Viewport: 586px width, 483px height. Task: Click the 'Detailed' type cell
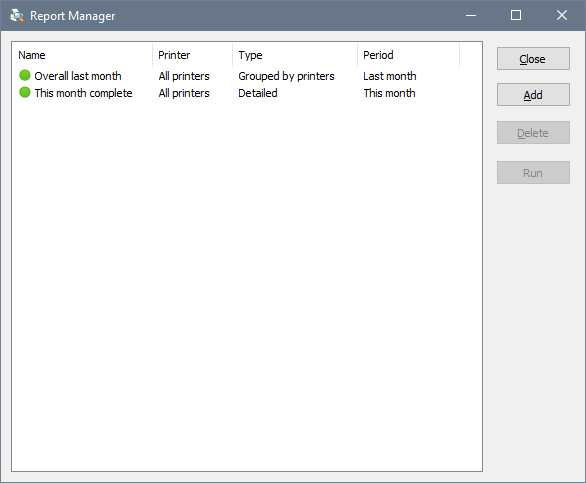[258, 93]
